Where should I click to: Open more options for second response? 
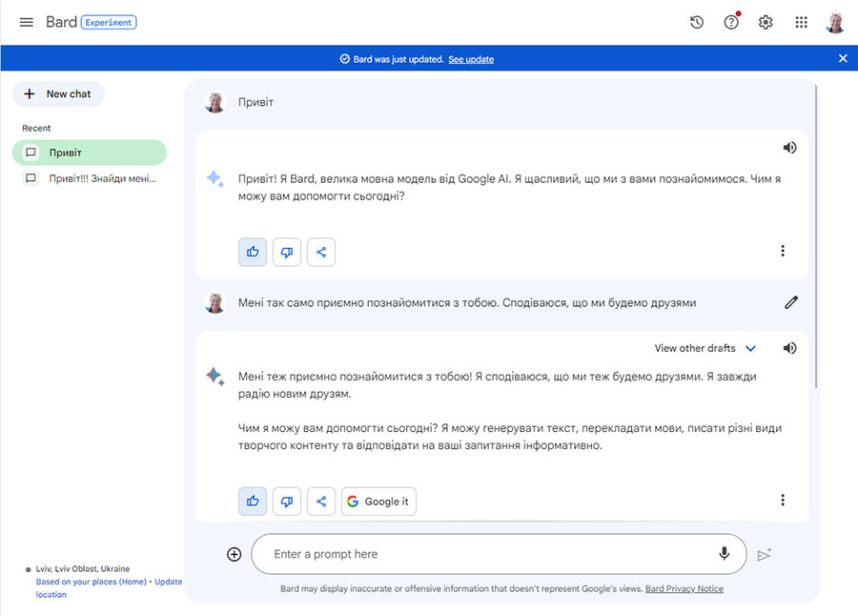[x=783, y=500]
